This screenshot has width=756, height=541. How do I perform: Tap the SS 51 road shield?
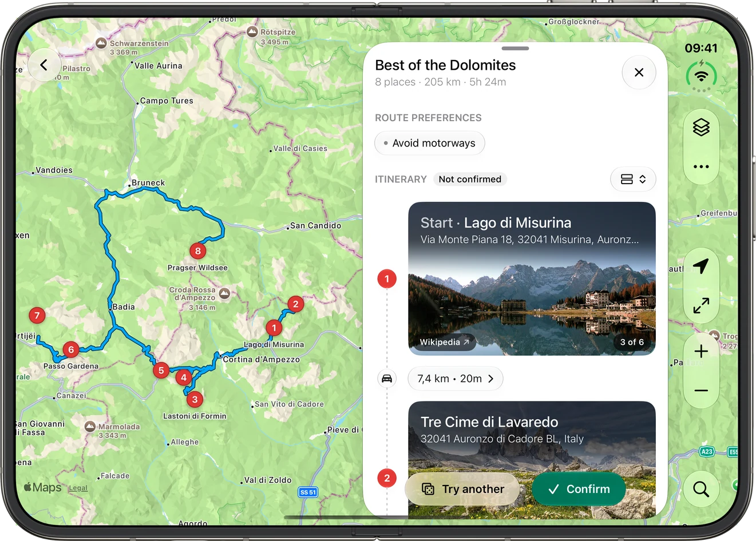pos(308,492)
